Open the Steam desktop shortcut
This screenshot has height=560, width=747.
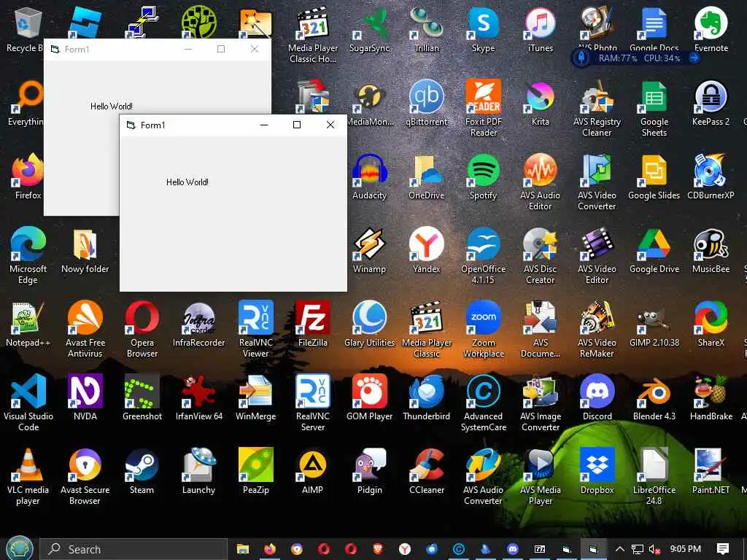(142, 472)
